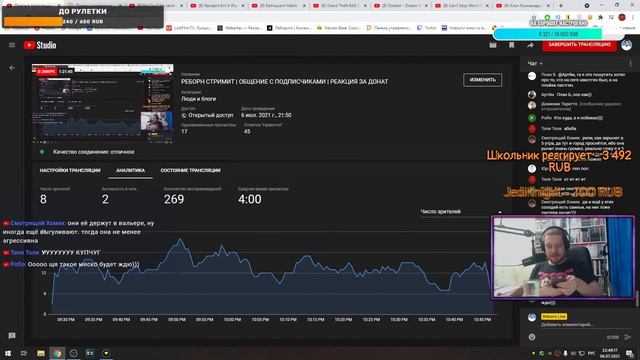Click the Люди и блоги category text
This screenshot has height=360, width=640.
pos(198,99)
